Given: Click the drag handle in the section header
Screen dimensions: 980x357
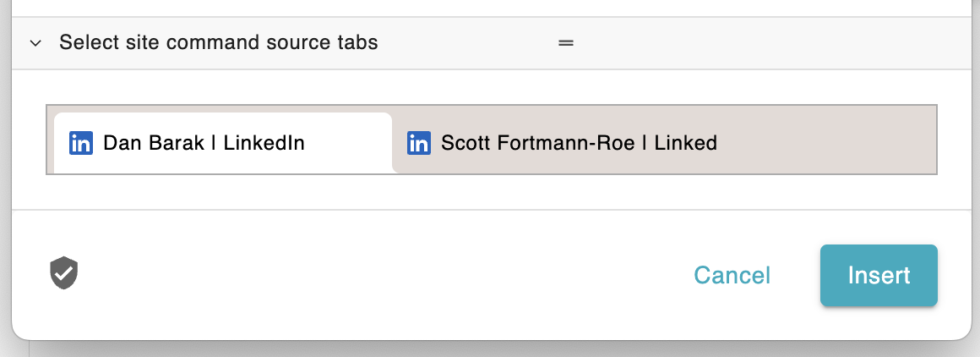Looking at the screenshot, I should coord(566,42).
